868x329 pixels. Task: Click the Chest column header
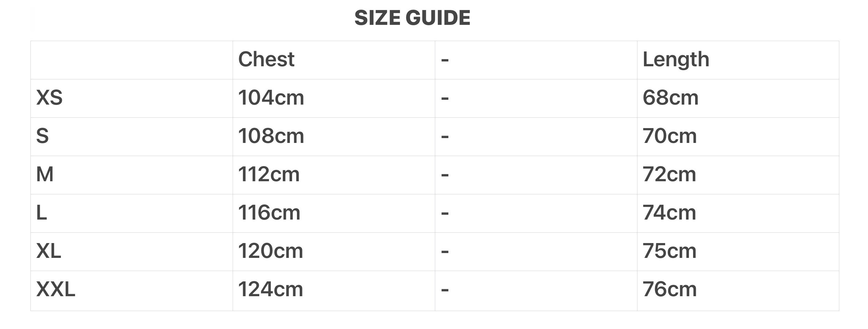[266, 59]
